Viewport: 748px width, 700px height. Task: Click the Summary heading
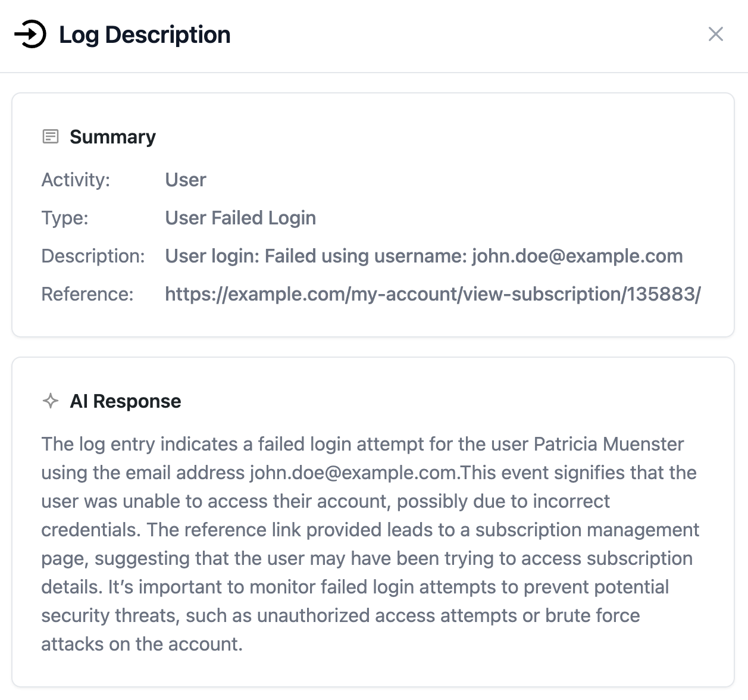coord(112,137)
